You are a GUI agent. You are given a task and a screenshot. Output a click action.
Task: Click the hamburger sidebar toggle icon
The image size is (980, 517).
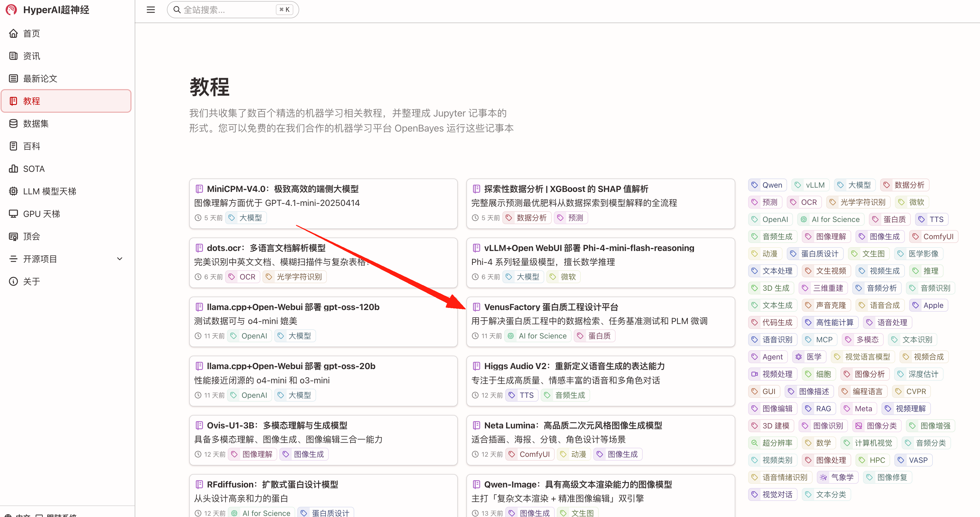click(x=151, y=10)
